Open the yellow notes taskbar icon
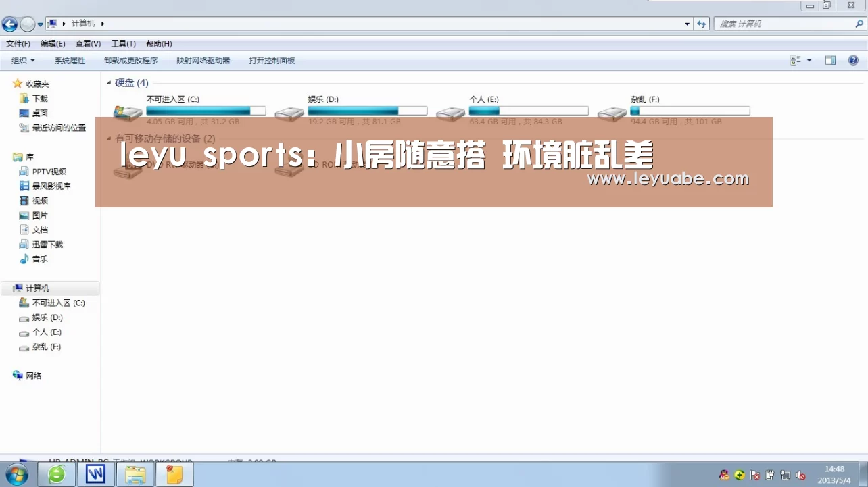This screenshot has height=487, width=868. 174,475
